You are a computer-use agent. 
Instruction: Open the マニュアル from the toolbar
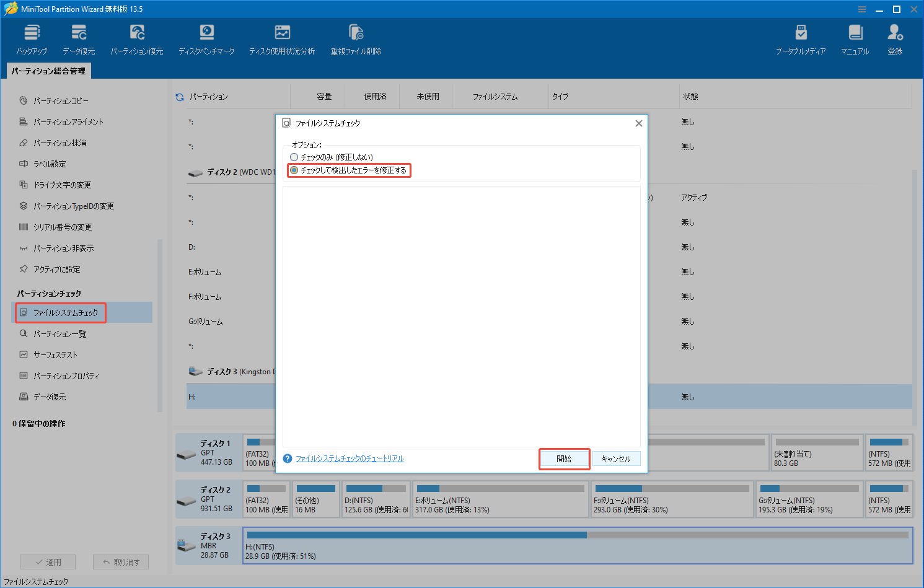(855, 38)
